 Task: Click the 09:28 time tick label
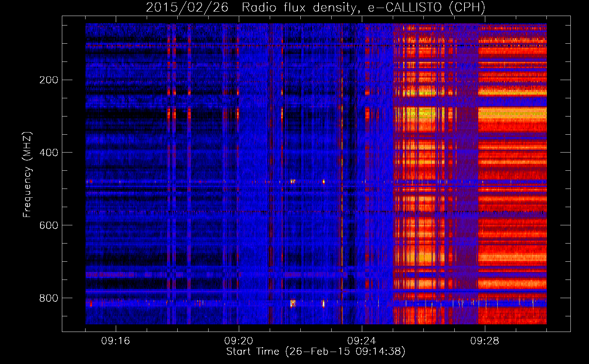[x=485, y=341]
